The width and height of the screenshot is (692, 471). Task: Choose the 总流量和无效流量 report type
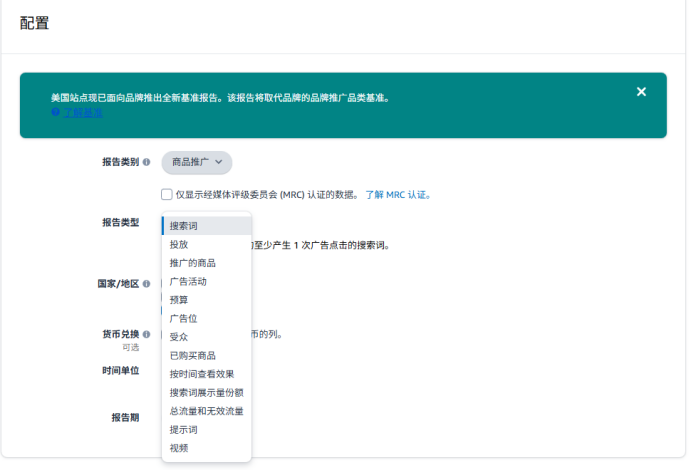[x=206, y=411]
